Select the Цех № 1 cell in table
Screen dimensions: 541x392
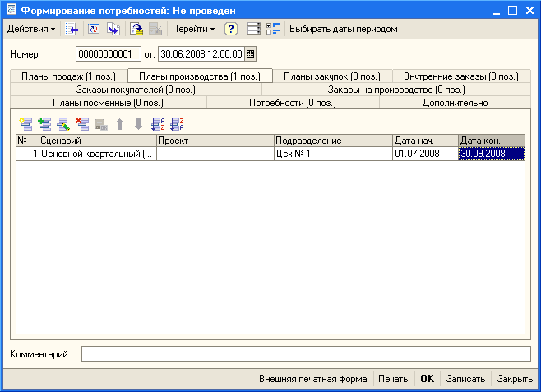point(333,154)
